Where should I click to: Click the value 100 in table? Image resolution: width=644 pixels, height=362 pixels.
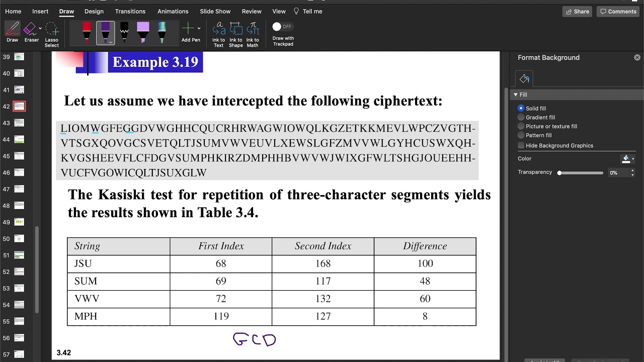(x=425, y=263)
